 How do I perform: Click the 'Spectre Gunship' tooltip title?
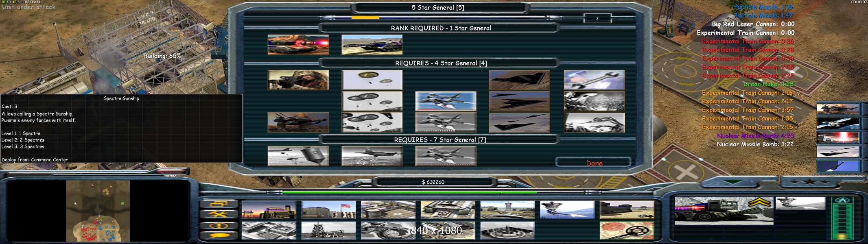(x=121, y=98)
